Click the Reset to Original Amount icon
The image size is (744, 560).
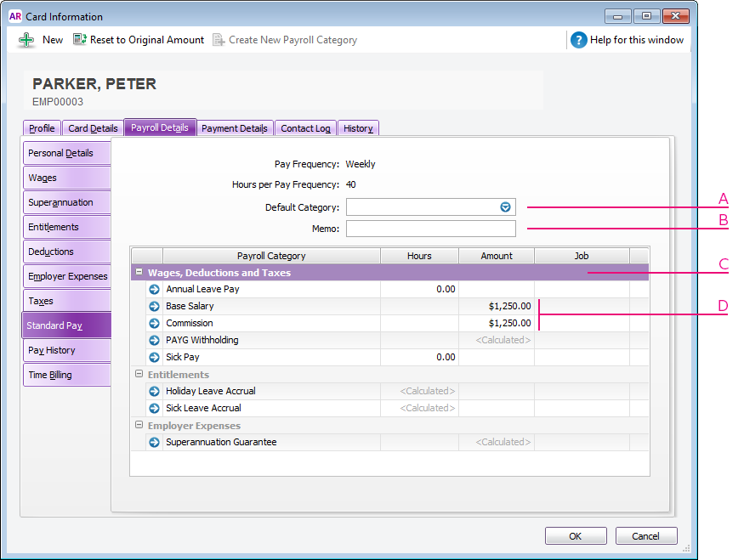[x=78, y=39]
